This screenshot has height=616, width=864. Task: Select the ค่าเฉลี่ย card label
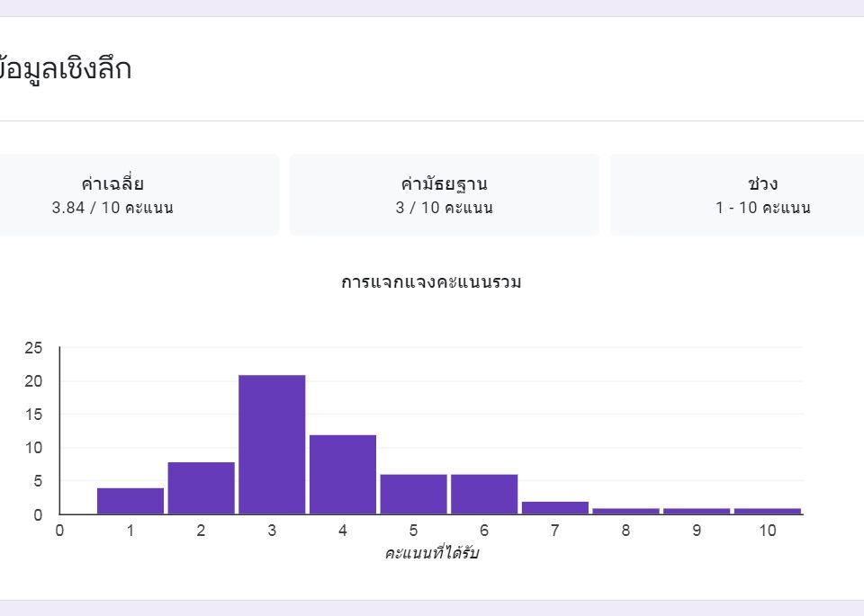pos(112,183)
